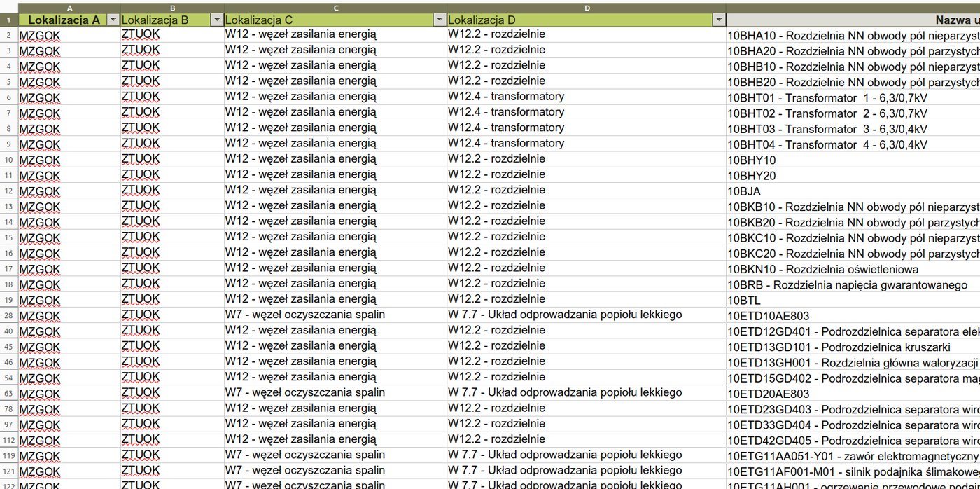Click the 10BHY10 cell
Viewport: 980px width, 489px height.
pyautogui.click(x=853, y=160)
